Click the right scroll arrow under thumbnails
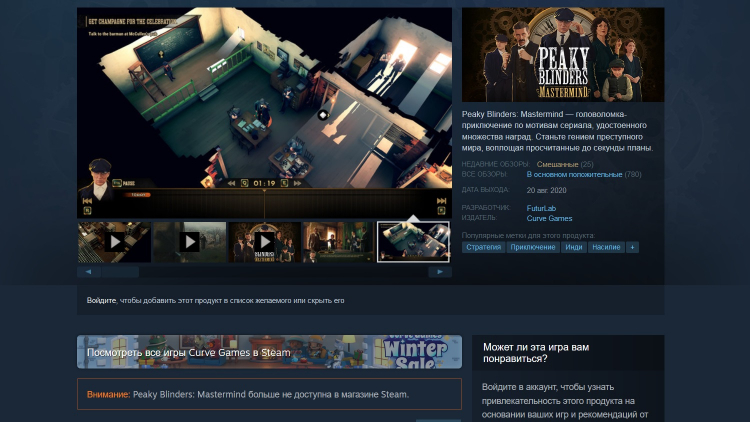 (440, 272)
